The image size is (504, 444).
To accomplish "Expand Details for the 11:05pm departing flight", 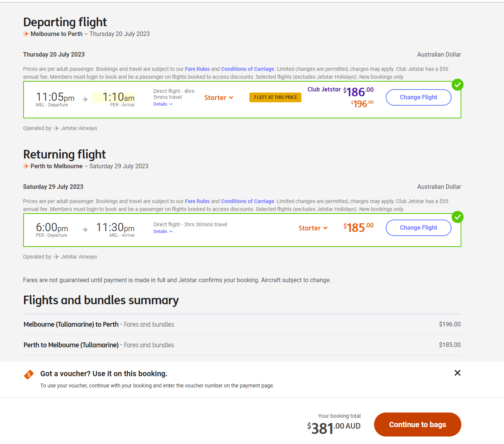I will 163,104.
